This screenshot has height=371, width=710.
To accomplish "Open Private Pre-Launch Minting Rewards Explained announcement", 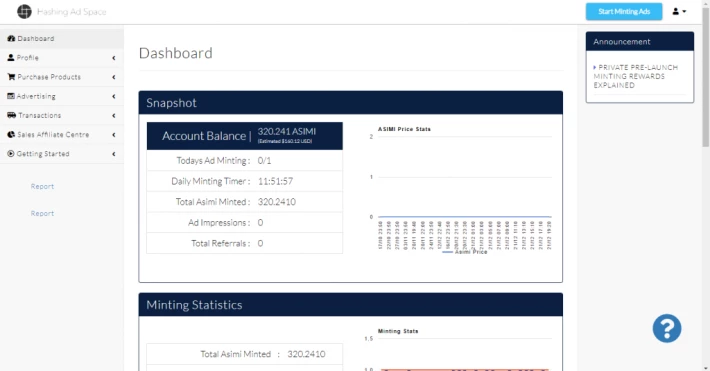I will click(636, 76).
